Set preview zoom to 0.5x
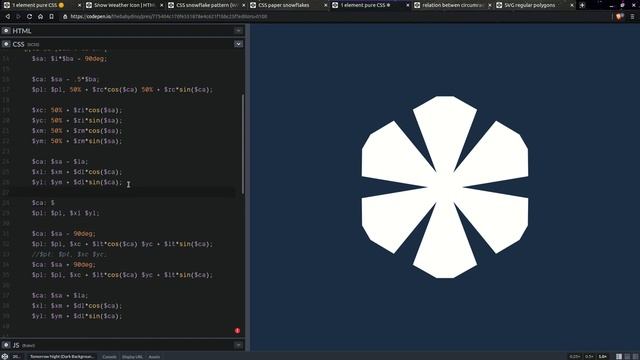The height and width of the screenshot is (360, 640). click(x=589, y=356)
